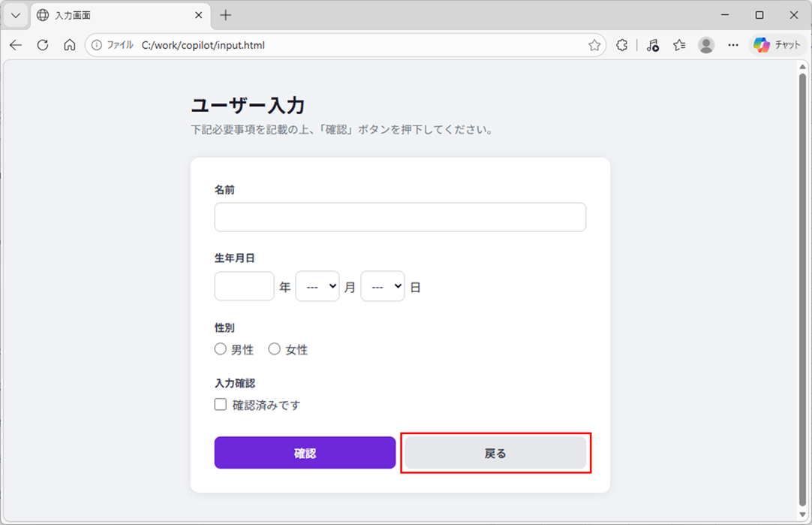This screenshot has width=812, height=525.
Task: Open the day dropdown for 生年月日
Action: [x=383, y=286]
